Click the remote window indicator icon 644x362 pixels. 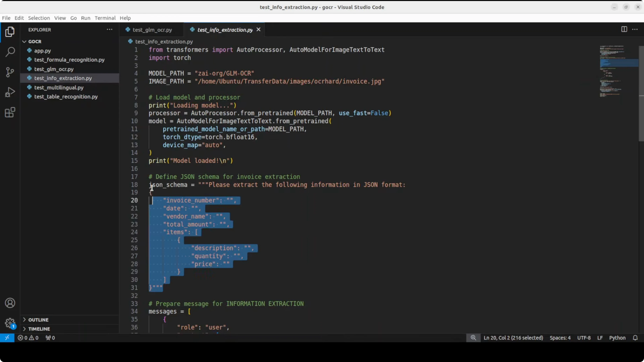tap(7, 338)
